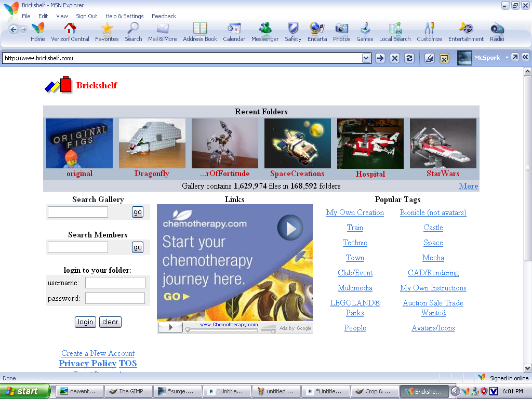Open the Photos camera icon
This screenshot has width=532, height=399.
[x=342, y=32]
